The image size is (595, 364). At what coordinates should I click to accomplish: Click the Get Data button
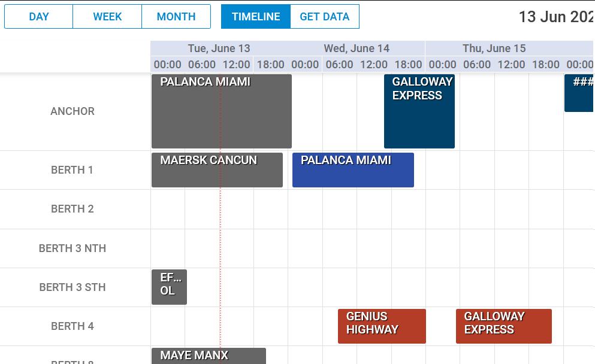(324, 17)
